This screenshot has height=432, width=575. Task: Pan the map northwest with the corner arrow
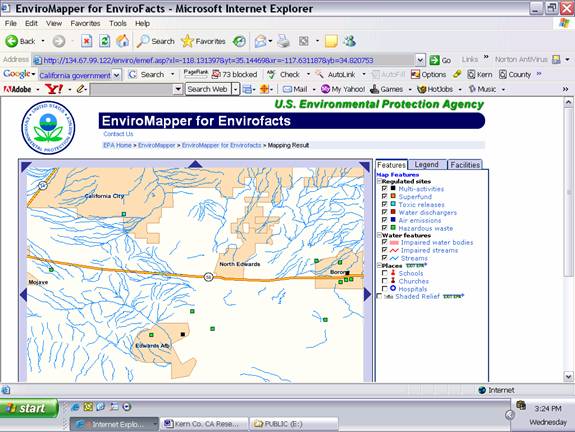(25, 166)
